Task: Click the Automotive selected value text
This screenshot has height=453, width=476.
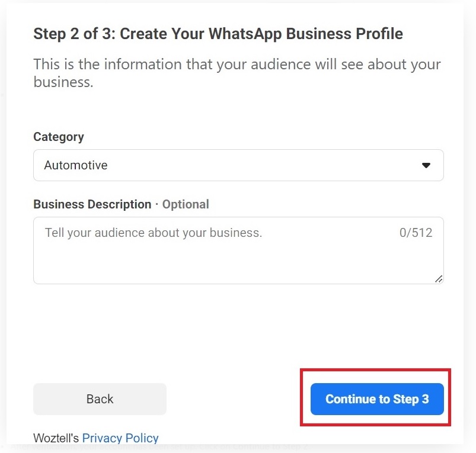Action: [76, 165]
